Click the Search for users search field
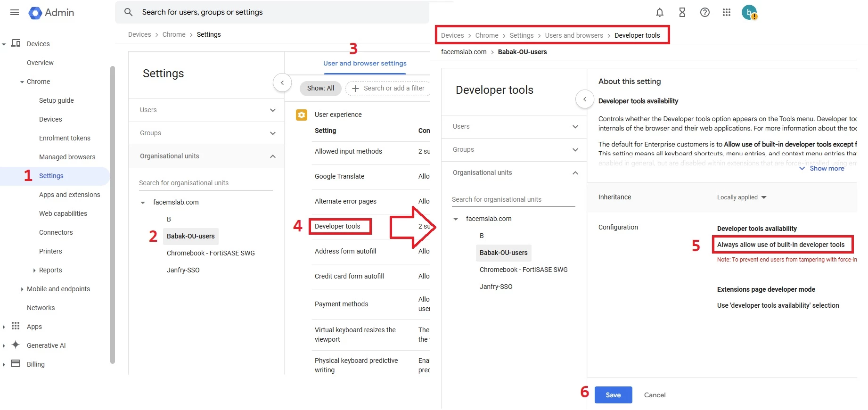868x410 pixels. click(x=272, y=12)
